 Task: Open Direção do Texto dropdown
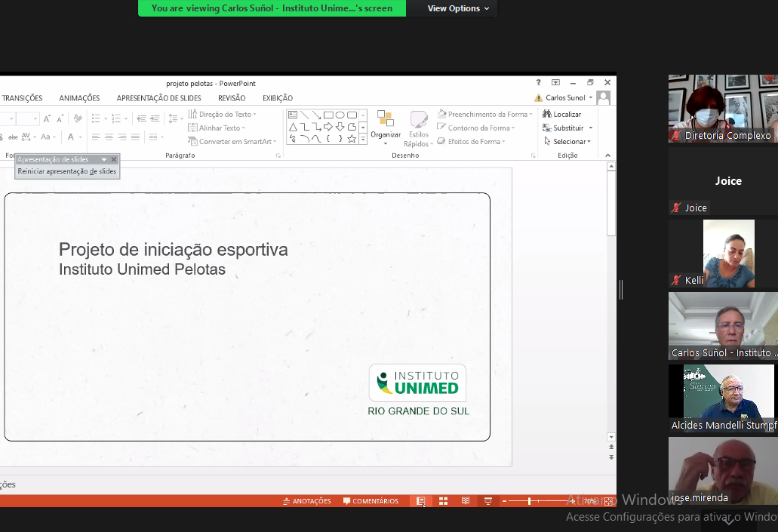pyautogui.click(x=223, y=114)
